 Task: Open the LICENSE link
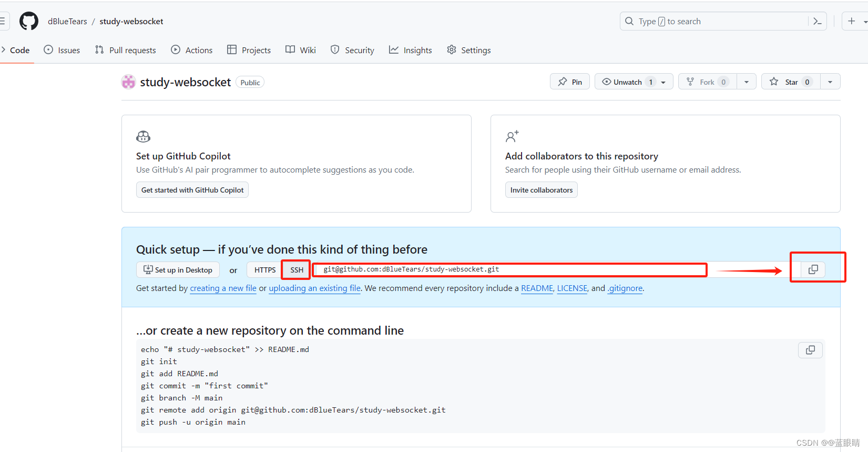[572, 288]
